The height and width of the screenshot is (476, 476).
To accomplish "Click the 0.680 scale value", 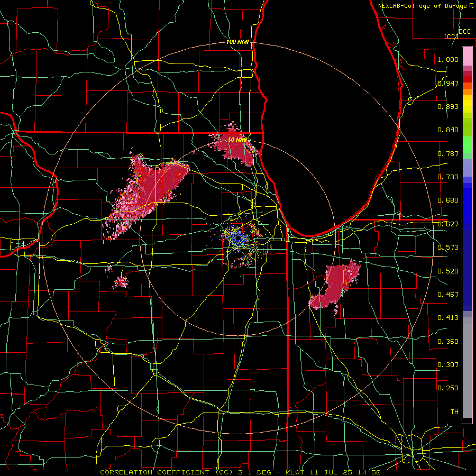I will [448, 200].
